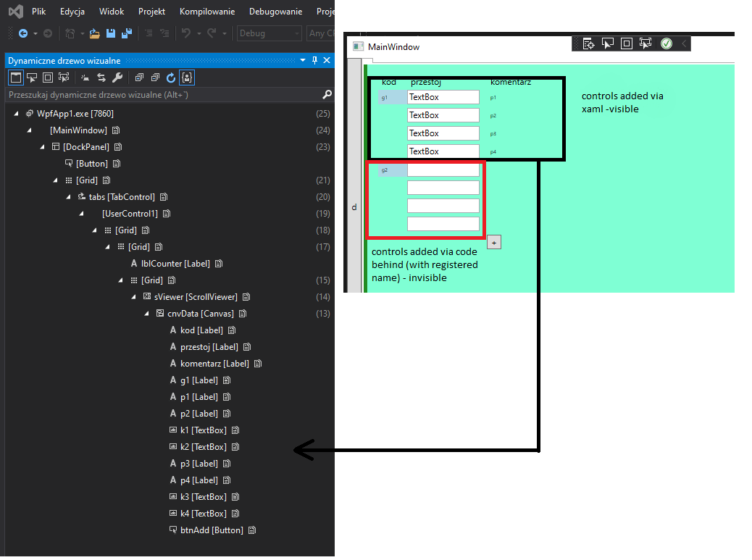Click the Refresh icon in Live Visual Tree toolbar

[171, 78]
